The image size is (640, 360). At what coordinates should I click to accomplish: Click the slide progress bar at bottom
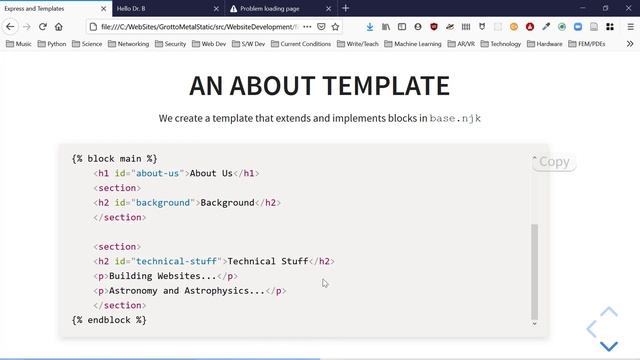[320, 359]
